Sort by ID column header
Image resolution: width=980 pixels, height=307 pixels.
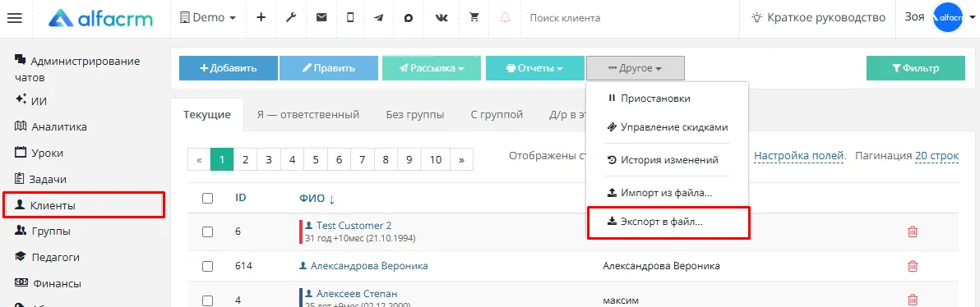point(241,198)
